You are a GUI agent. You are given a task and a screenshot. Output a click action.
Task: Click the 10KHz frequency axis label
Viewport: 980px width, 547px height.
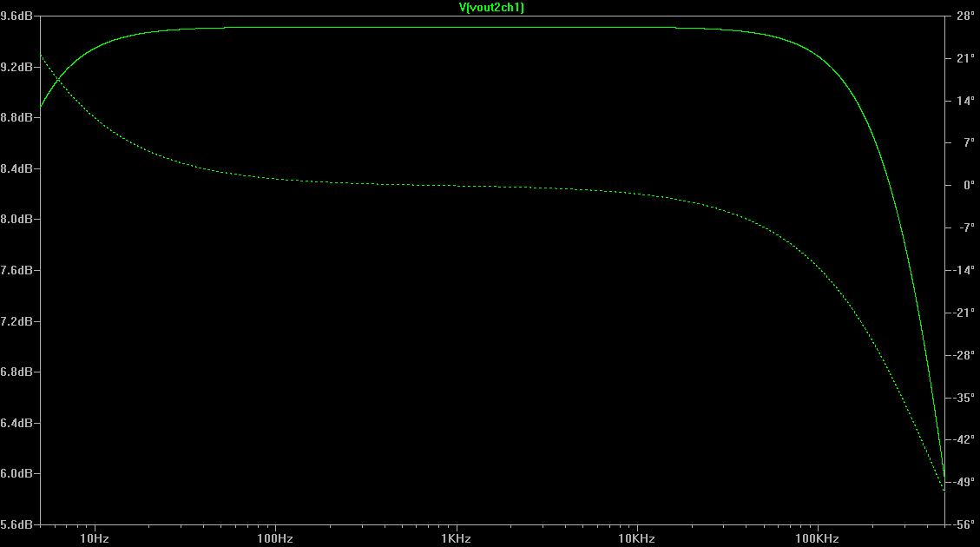(636, 538)
